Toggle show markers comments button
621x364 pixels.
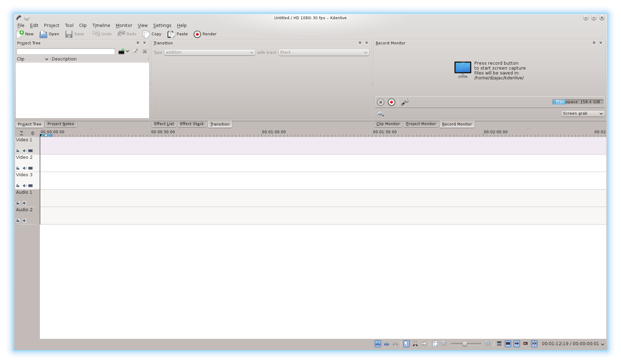[x=525, y=344]
